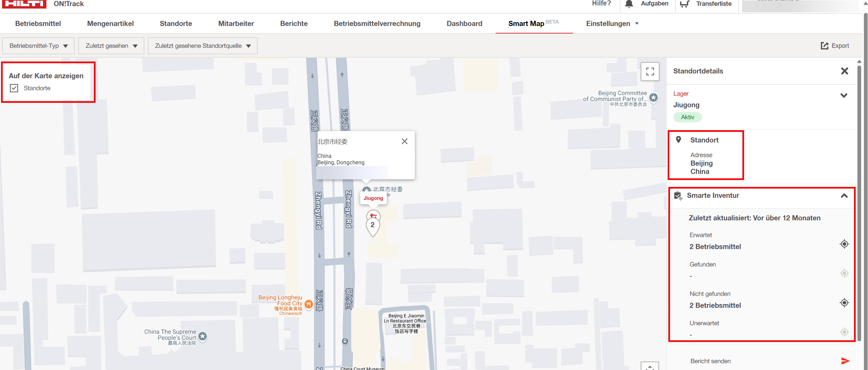Click the Jiugong map label
The image size is (868, 370).
pyautogui.click(x=373, y=198)
